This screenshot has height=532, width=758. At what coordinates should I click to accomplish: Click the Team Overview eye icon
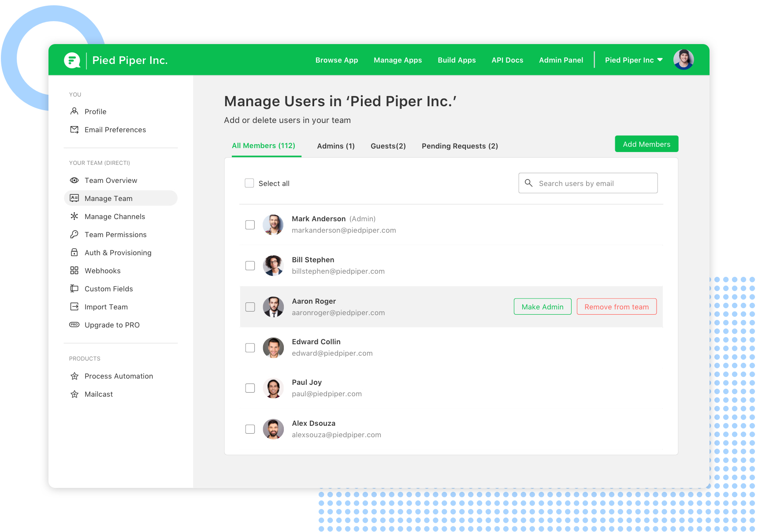[74, 180]
